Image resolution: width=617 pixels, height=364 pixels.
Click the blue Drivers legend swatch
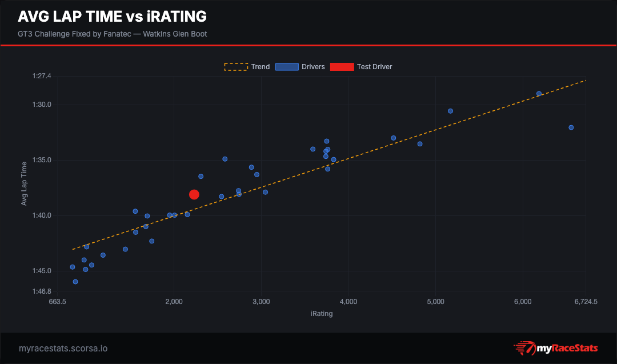287,67
